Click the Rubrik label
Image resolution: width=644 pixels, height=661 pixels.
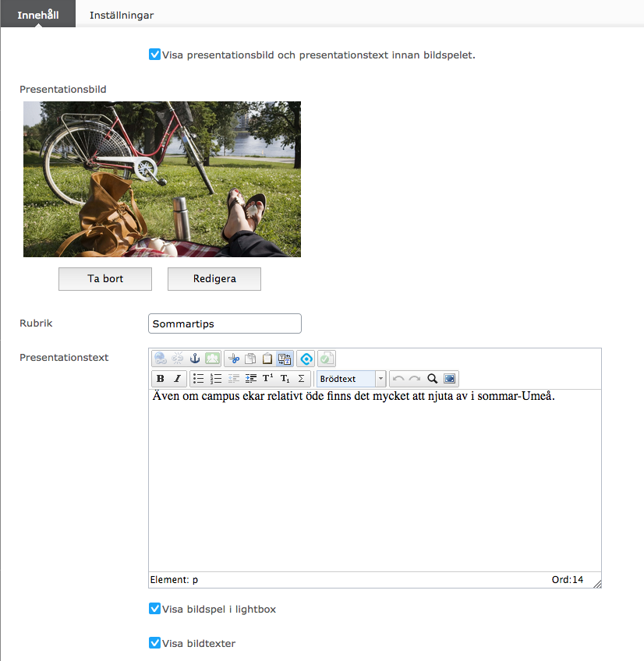[36, 323]
